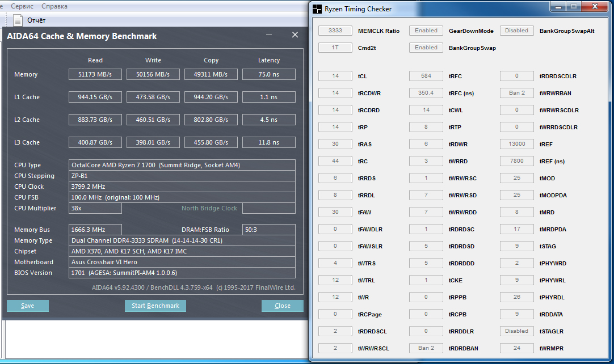Minimize the AIDA64 benchmark dialog
The height and width of the screenshot is (364, 614).
[269, 35]
